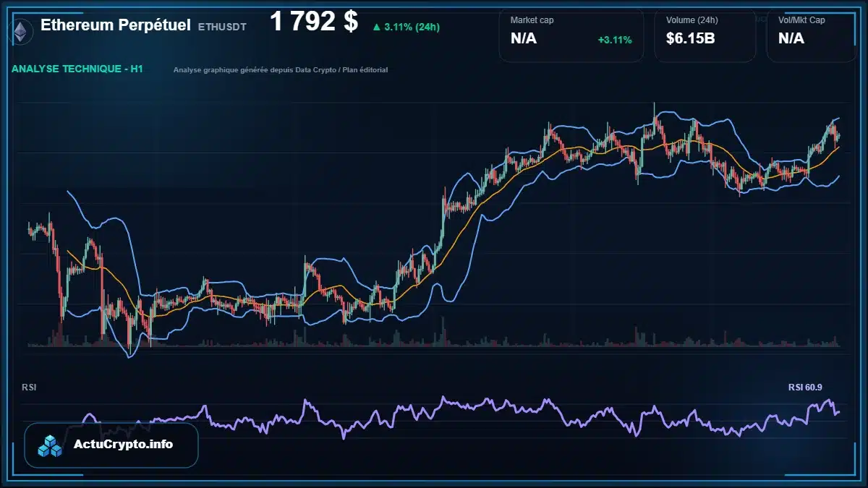Click the $6.15B volume value
This screenshot has width=868, height=488.
(x=691, y=39)
